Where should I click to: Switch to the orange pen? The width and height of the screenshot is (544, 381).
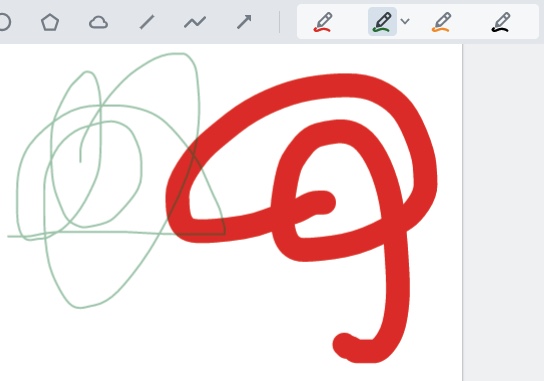click(441, 22)
